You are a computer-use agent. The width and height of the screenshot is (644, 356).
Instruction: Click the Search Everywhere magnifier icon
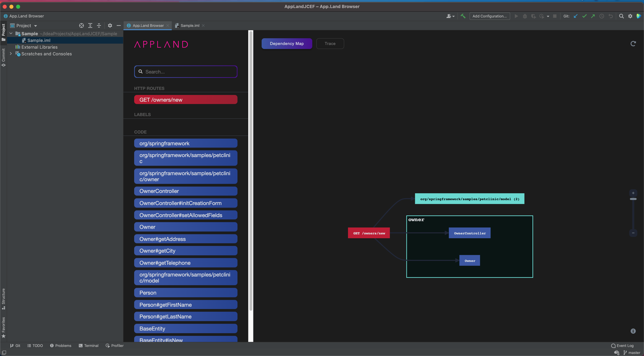pos(621,16)
